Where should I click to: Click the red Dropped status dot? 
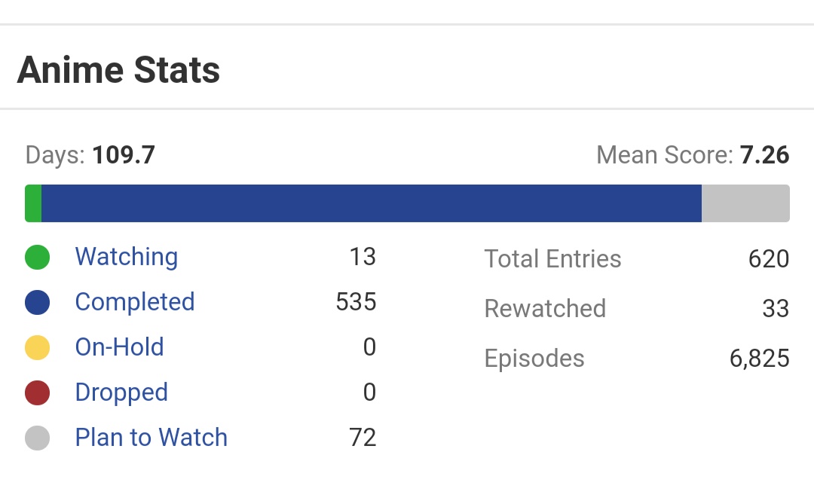pos(37,393)
